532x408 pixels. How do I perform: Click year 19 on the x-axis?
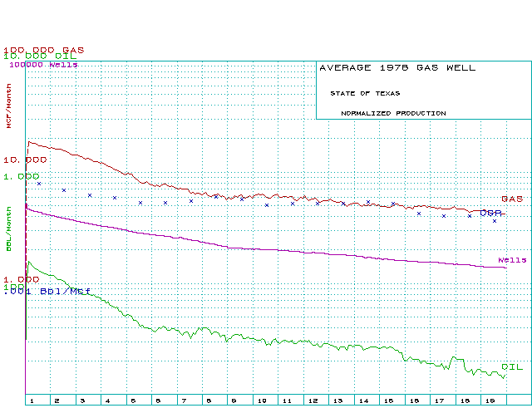490,401
